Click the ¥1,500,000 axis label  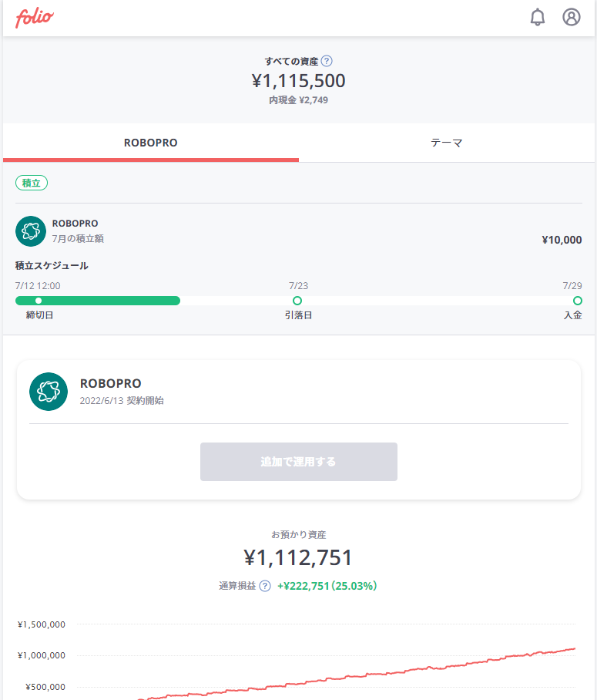click(x=42, y=624)
